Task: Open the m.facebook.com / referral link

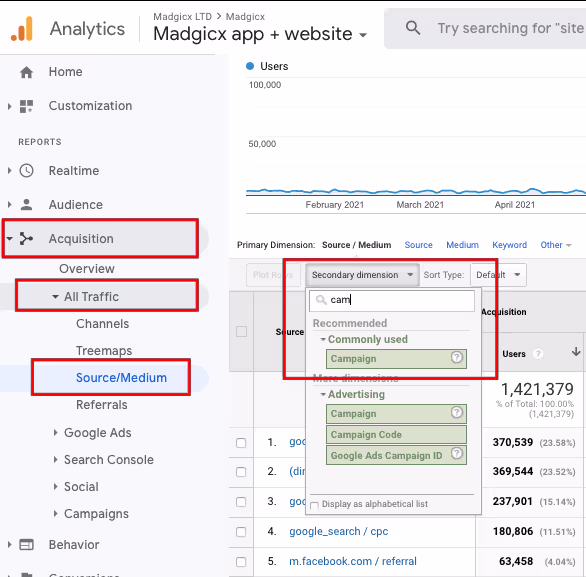Action: [x=353, y=561]
